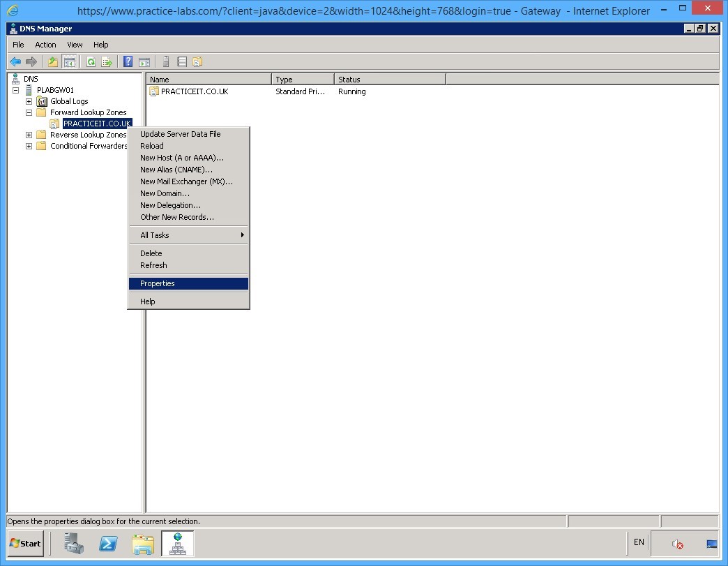The width and height of the screenshot is (728, 566).
Task: Open Windows PowerShell from the taskbar
Action: click(108, 544)
